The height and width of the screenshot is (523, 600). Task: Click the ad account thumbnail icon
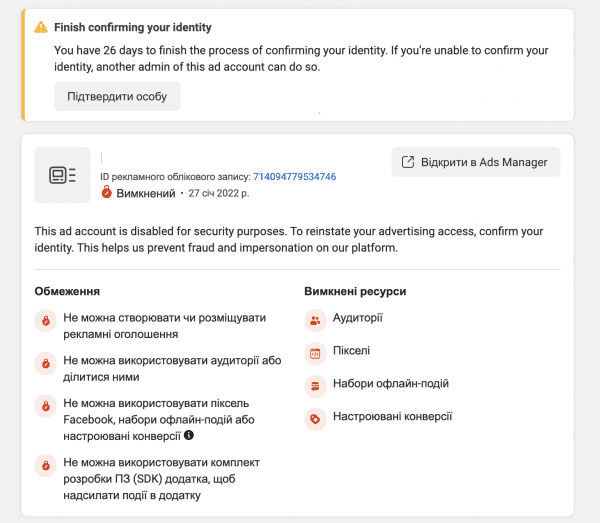point(62,175)
